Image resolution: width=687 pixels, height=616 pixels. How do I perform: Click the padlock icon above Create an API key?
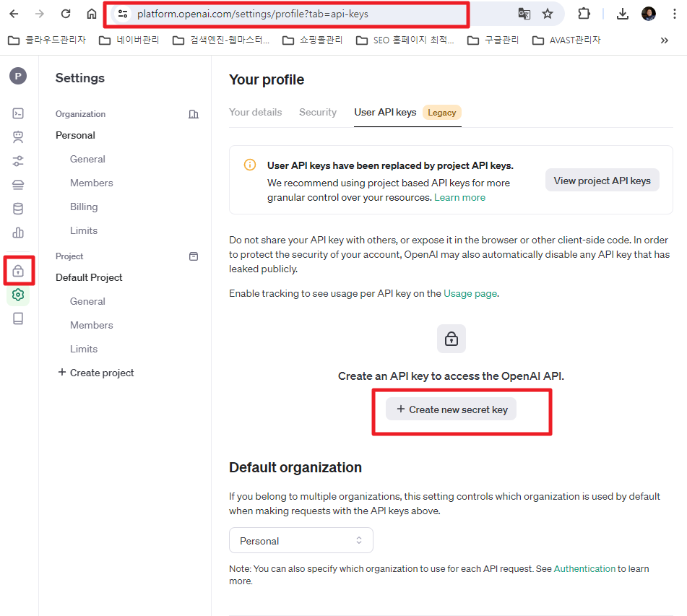coord(451,339)
